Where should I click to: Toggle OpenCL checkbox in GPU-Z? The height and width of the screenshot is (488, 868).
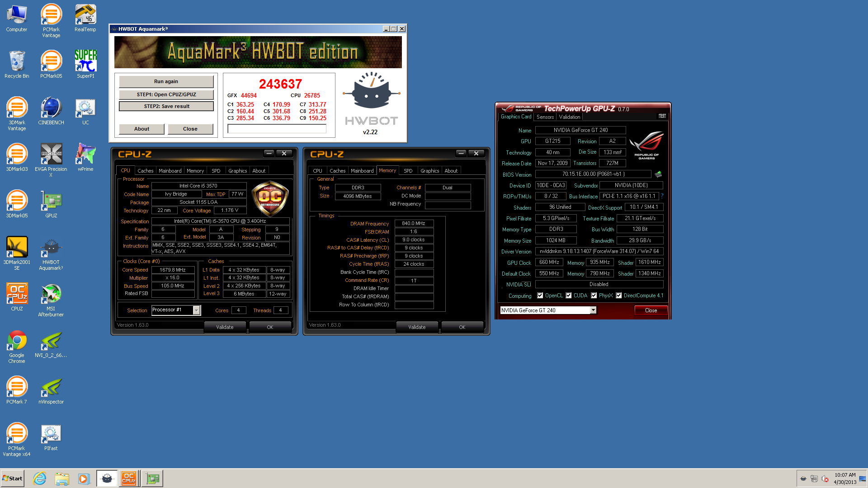tap(540, 296)
